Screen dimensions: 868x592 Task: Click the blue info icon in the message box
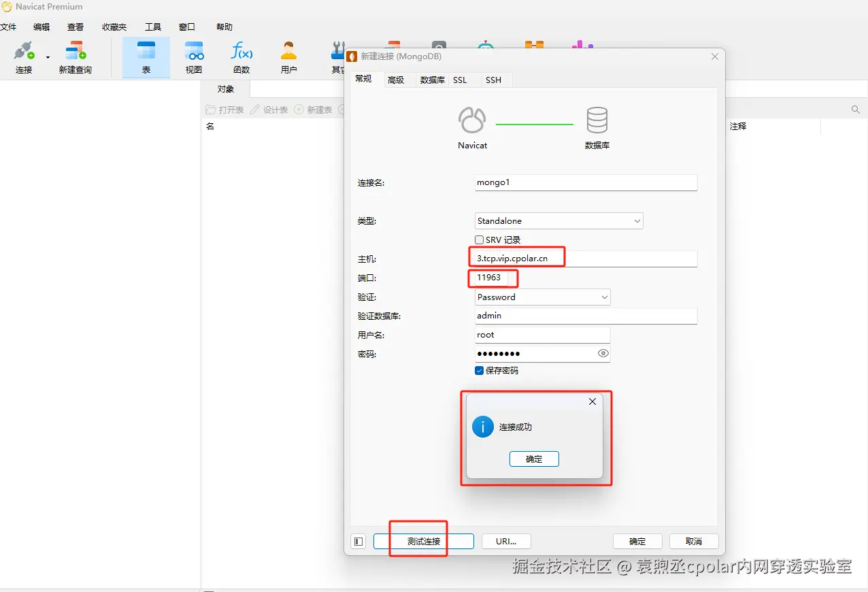coord(483,427)
